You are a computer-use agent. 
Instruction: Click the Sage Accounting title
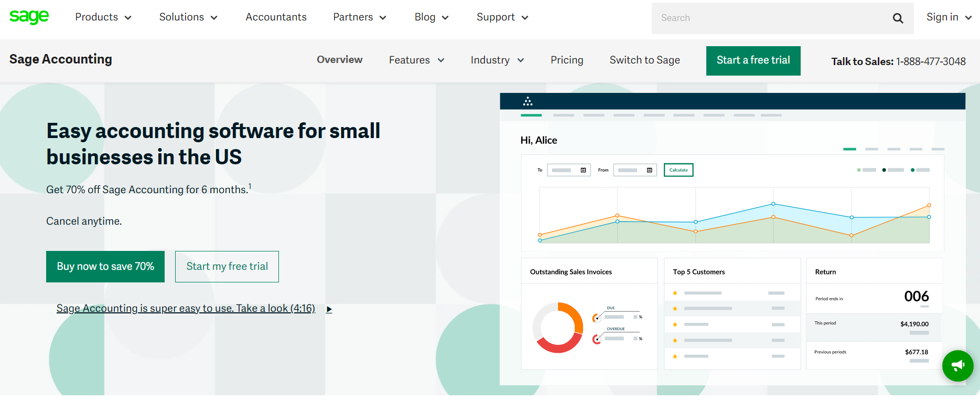coord(61,59)
